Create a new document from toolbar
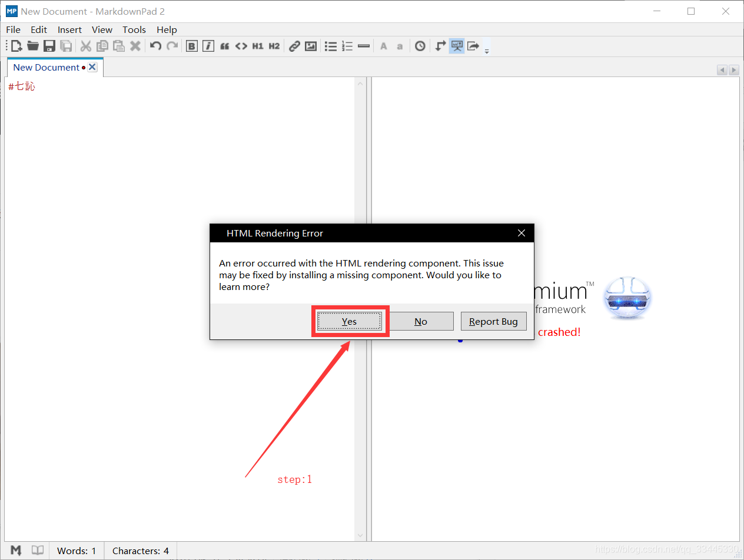744x560 pixels. point(16,46)
